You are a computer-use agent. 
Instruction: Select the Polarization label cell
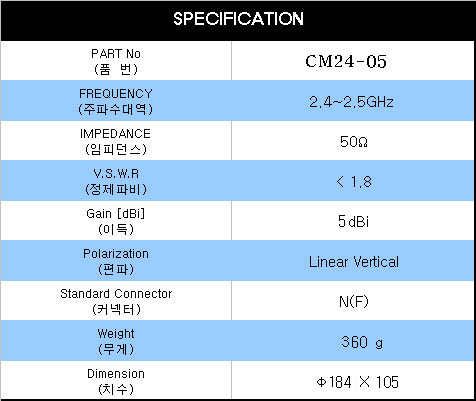click(x=116, y=261)
